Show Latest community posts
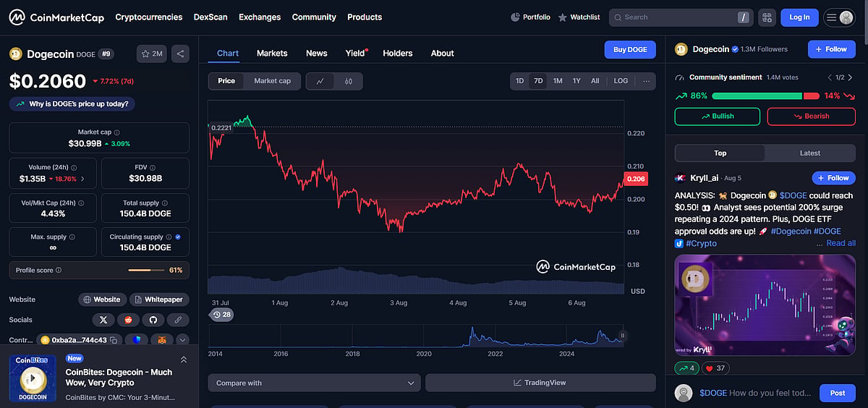Image resolution: width=868 pixels, height=408 pixels. [810, 153]
